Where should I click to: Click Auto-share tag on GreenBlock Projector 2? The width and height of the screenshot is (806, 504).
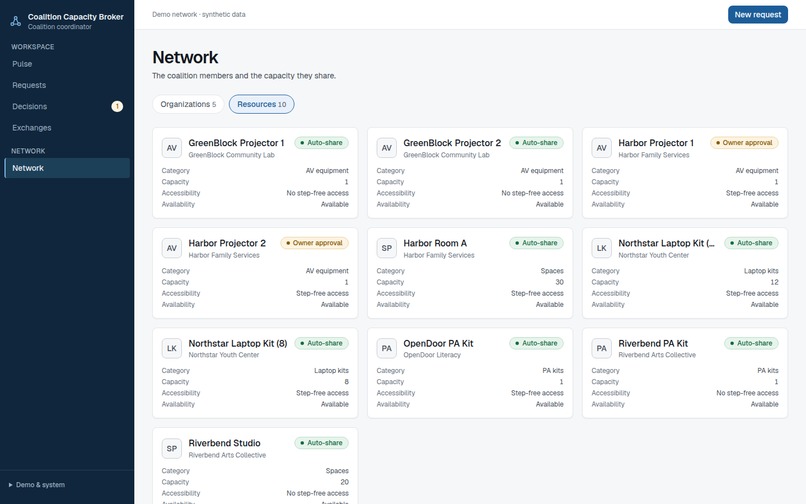pyautogui.click(x=536, y=142)
